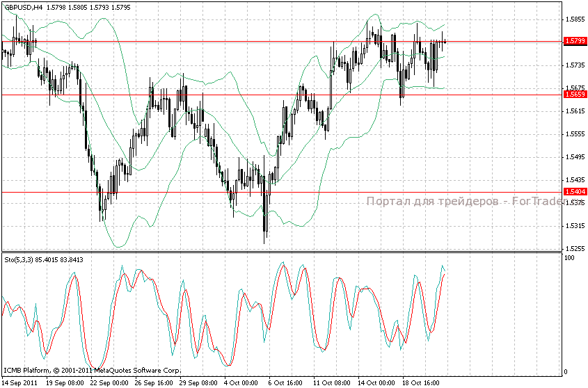Select the 29 Sep 08:00 time axis label
588x388 pixels.
[199, 382]
